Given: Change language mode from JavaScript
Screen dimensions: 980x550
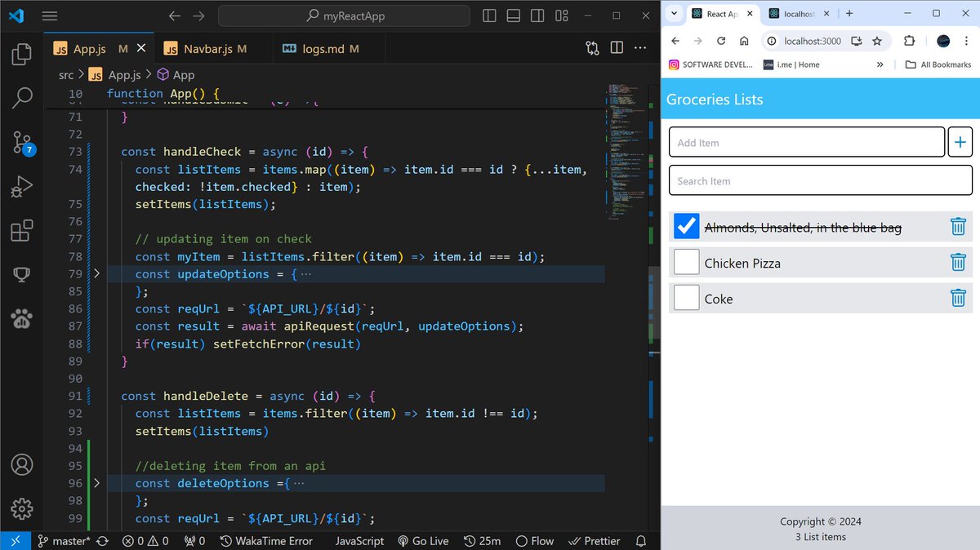Looking at the screenshot, I should point(359,541).
